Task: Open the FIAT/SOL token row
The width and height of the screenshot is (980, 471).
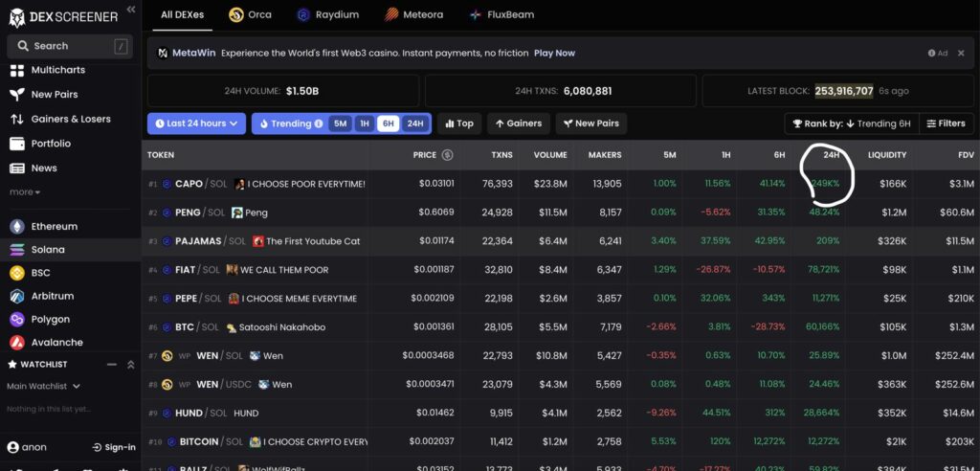Action: pyautogui.click(x=561, y=270)
